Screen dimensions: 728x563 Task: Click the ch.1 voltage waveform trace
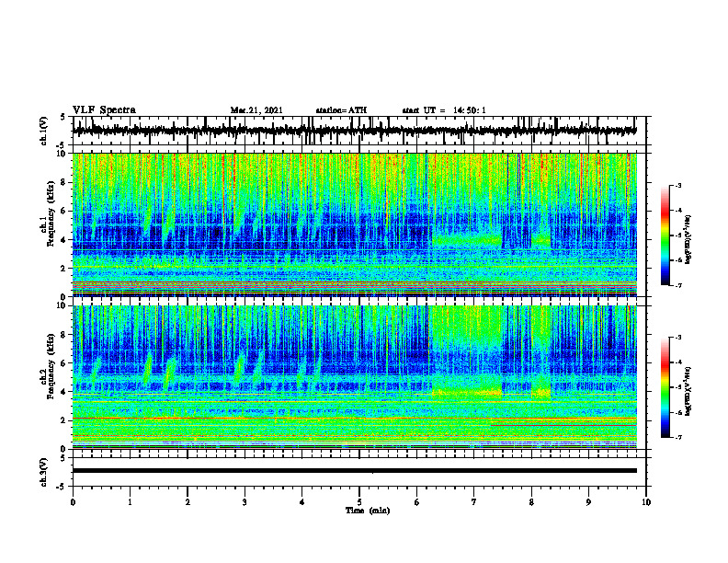(x=354, y=131)
